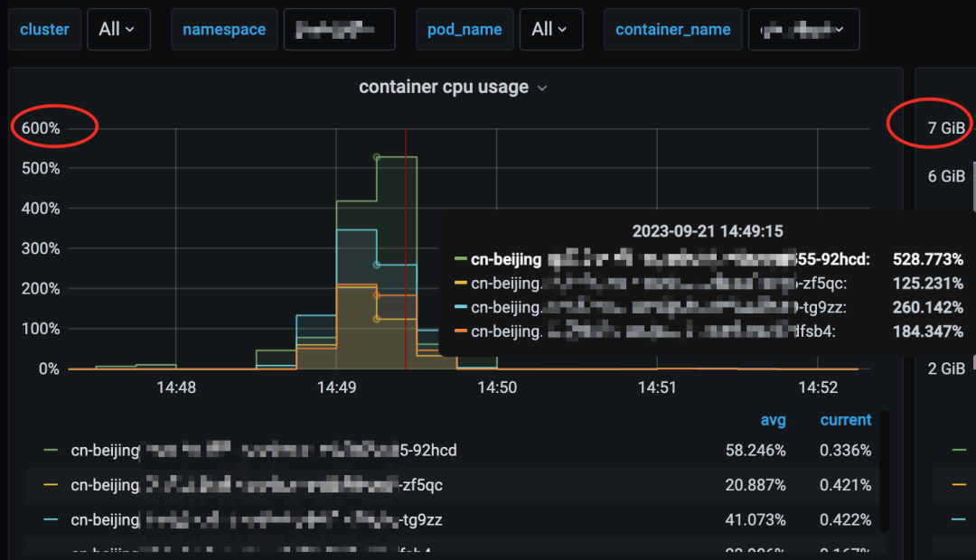Viewport: 976px width, 560px height.
Task: Toggle the series name ending in zf5qc
Action: (258, 485)
